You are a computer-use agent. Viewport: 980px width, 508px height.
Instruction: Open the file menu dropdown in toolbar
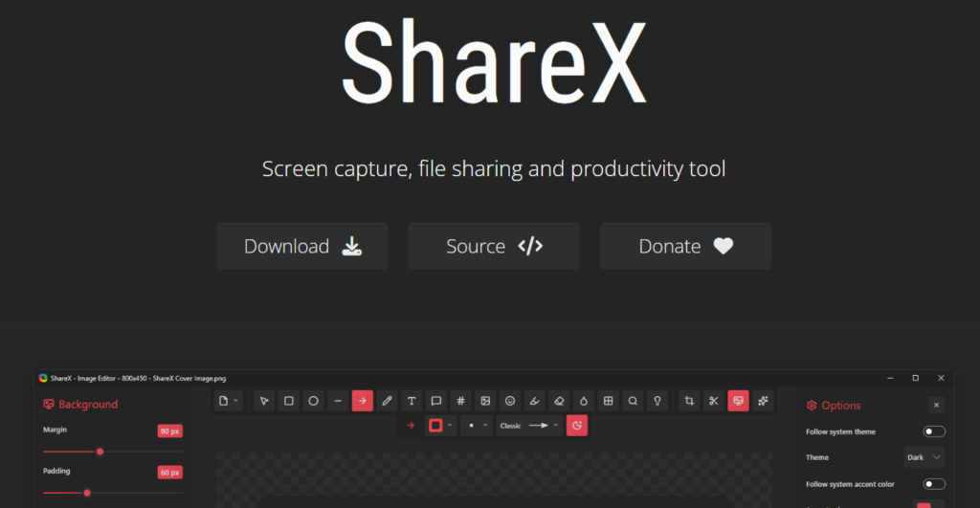coord(228,401)
